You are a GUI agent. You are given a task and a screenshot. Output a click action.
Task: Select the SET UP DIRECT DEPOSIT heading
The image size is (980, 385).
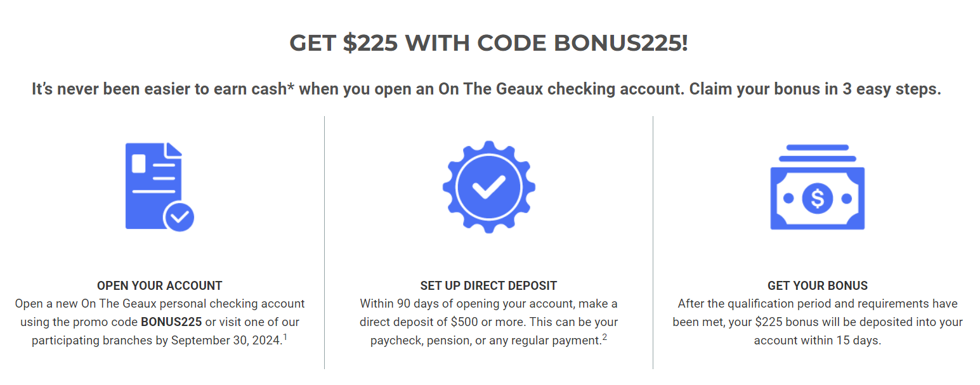click(x=488, y=285)
